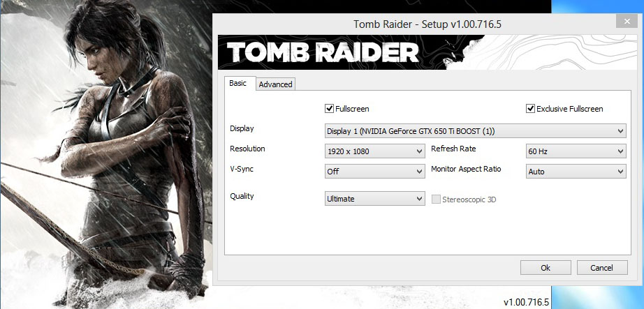
Task: Switch to the Advanced tab
Action: tap(276, 84)
